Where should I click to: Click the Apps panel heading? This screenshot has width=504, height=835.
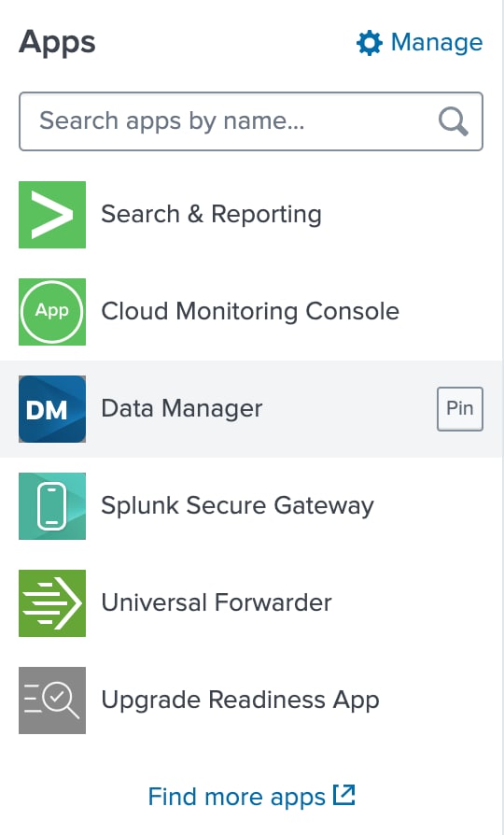pyautogui.click(x=58, y=43)
